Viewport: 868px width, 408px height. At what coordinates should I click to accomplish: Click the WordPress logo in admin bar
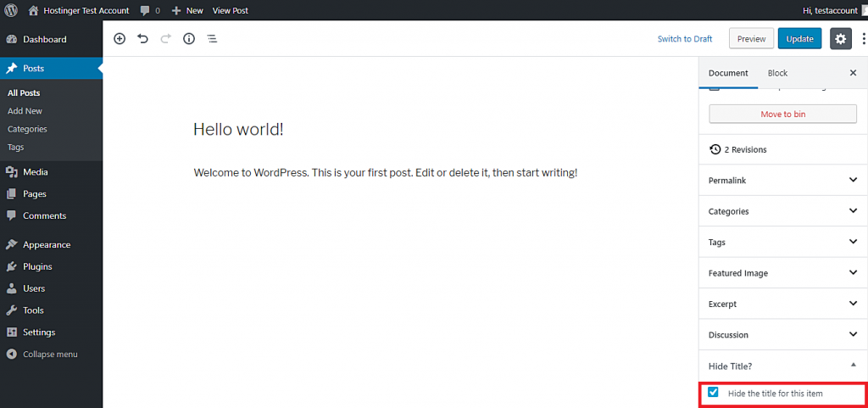tap(11, 10)
